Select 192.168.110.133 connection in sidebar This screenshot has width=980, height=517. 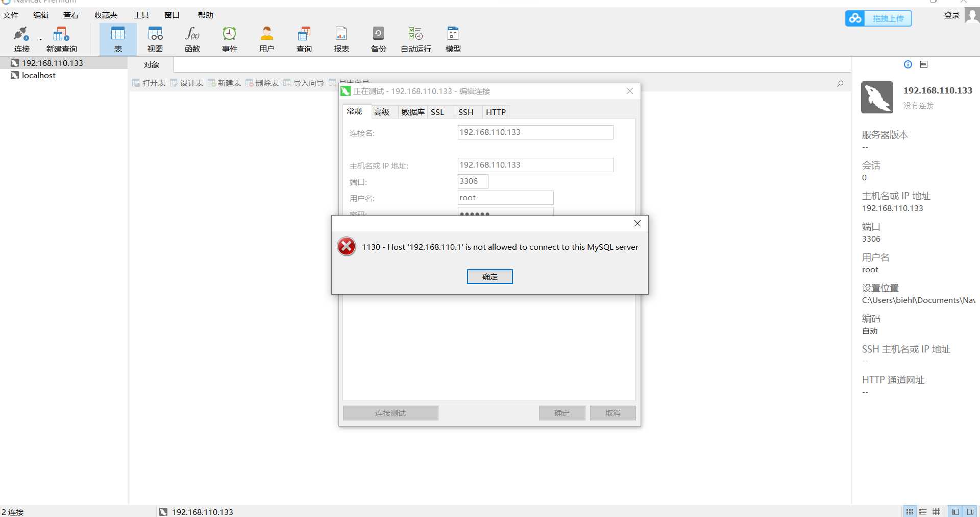(64, 63)
